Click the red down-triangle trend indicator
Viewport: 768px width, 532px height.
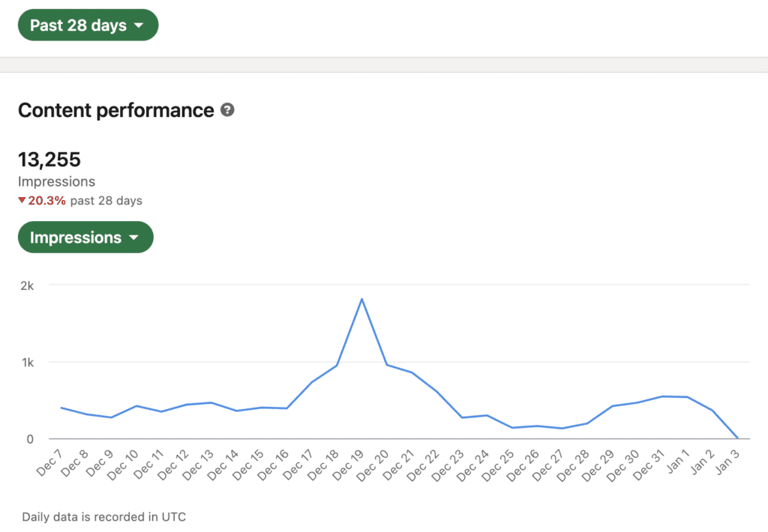22,200
